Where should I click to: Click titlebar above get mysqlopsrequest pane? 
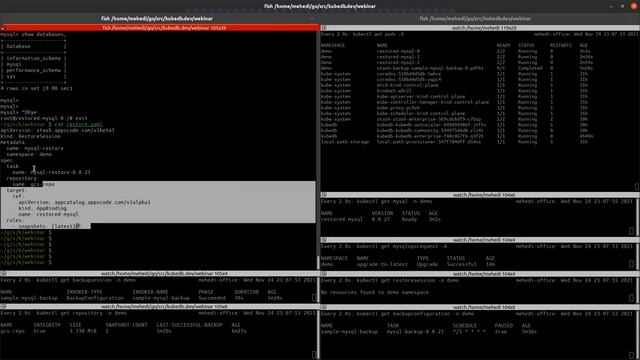480,240
